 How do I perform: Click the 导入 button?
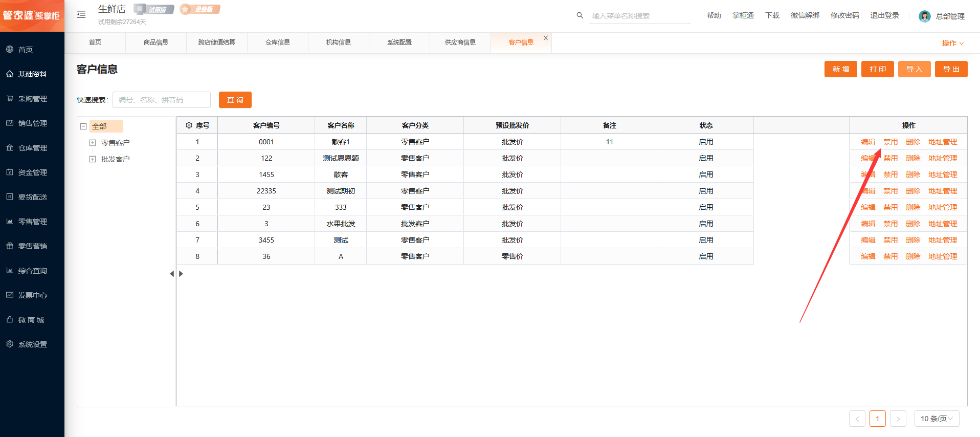(915, 69)
